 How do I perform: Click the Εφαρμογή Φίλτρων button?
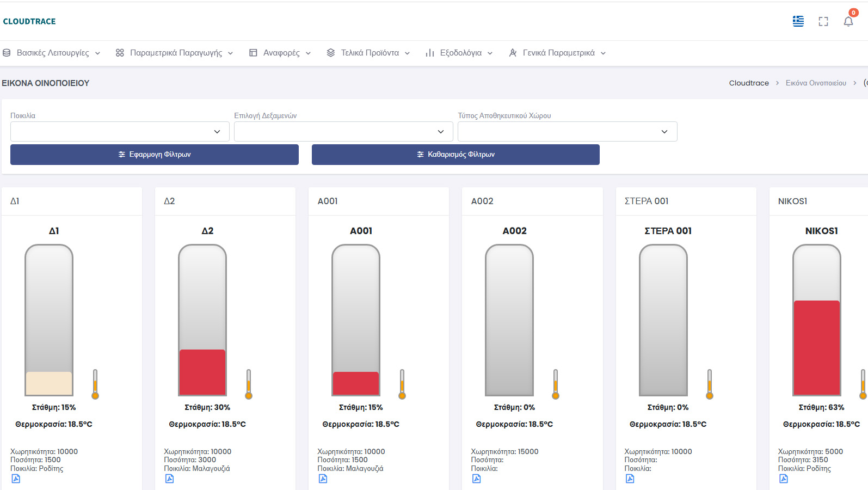[x=155, y=155]
